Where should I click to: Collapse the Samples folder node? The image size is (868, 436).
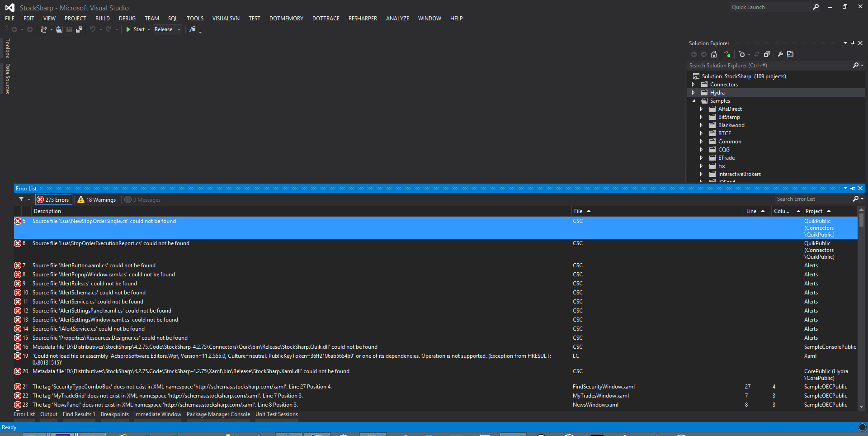pos(693,101)
